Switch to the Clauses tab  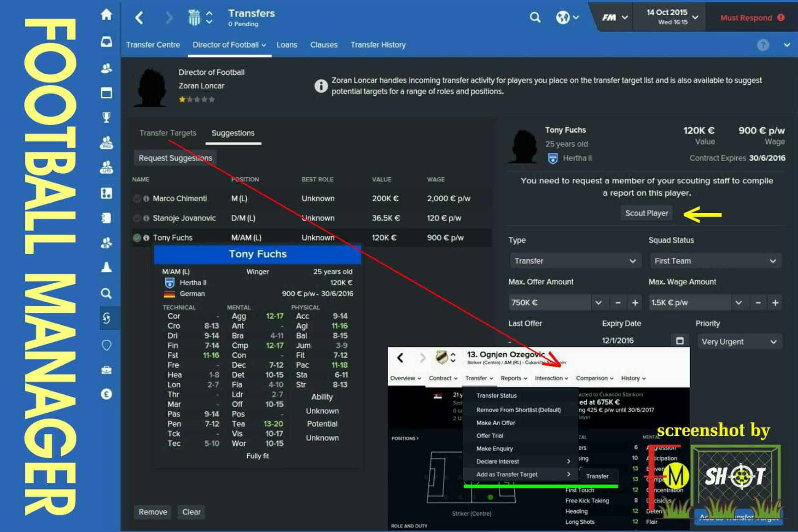[324, 45]
